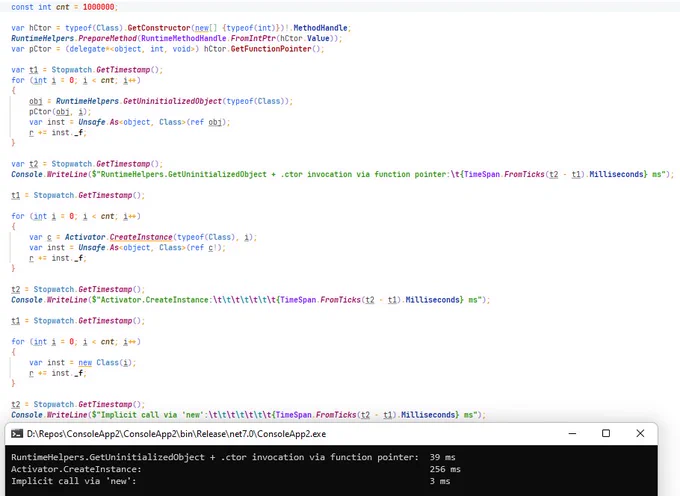
Task: Click the 'Activator.CreateInstance:' console output line
Action: tap(76, 469)
